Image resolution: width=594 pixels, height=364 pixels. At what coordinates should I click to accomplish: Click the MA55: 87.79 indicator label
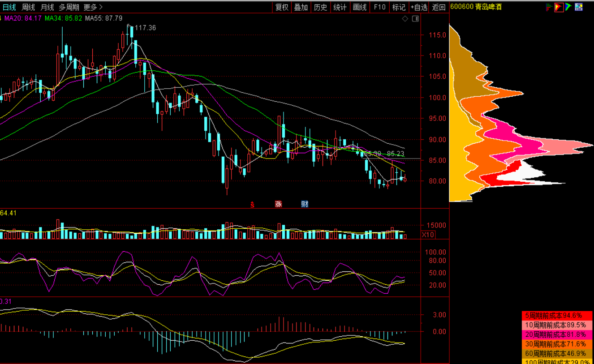[x=103, y=18]
